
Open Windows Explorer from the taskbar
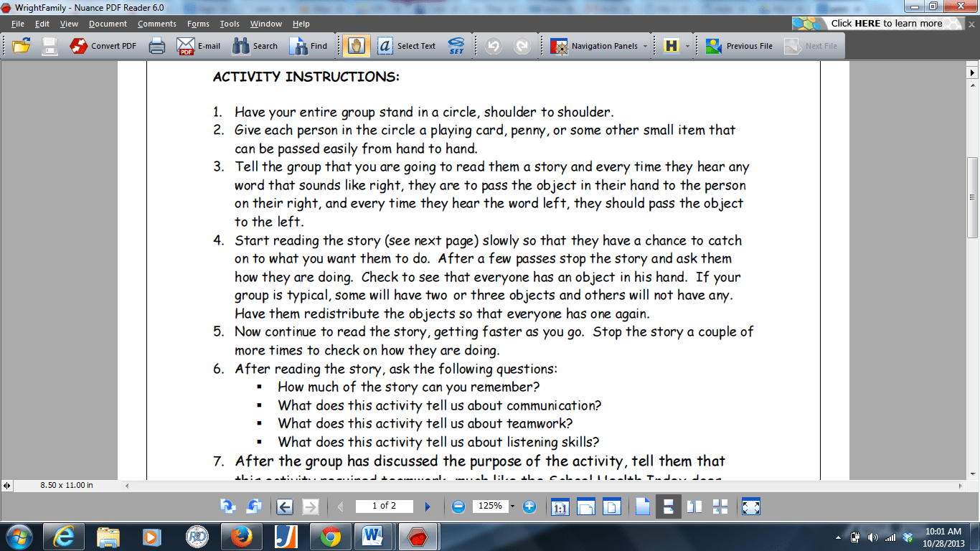tap(108, 537)
